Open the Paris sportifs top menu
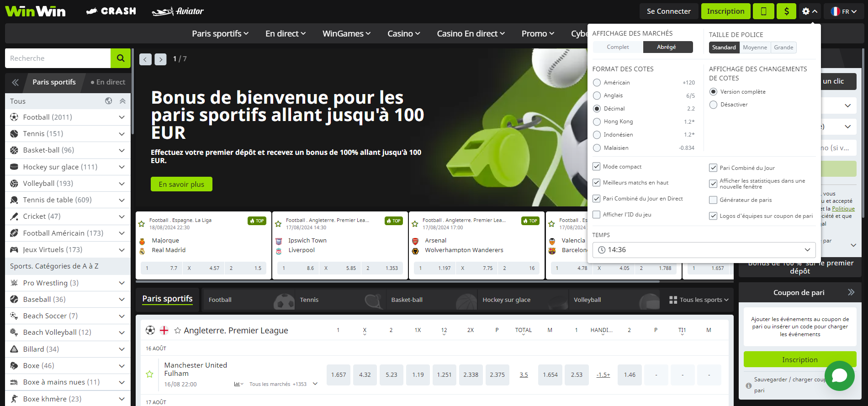This screenshot has width=868, height=406. pos(220,34)
